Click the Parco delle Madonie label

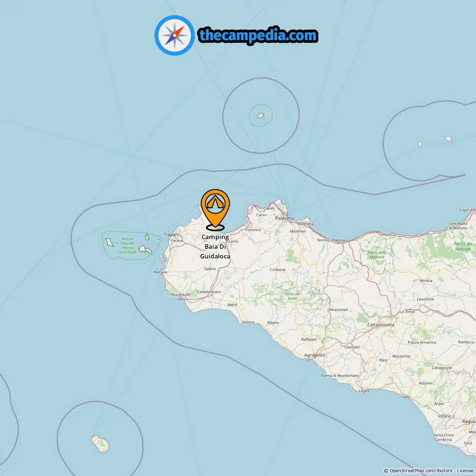(x=377, y=255)
